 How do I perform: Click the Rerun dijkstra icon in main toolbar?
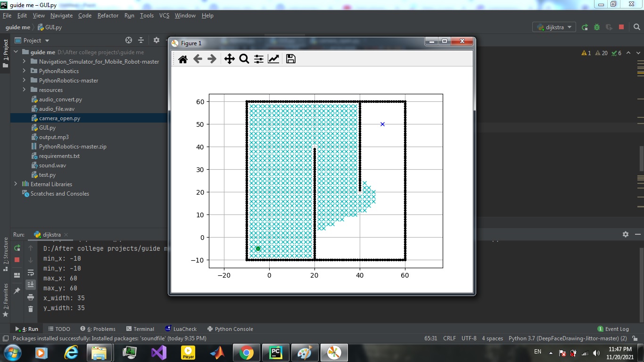pyautogui.click(x=585, y=27)
